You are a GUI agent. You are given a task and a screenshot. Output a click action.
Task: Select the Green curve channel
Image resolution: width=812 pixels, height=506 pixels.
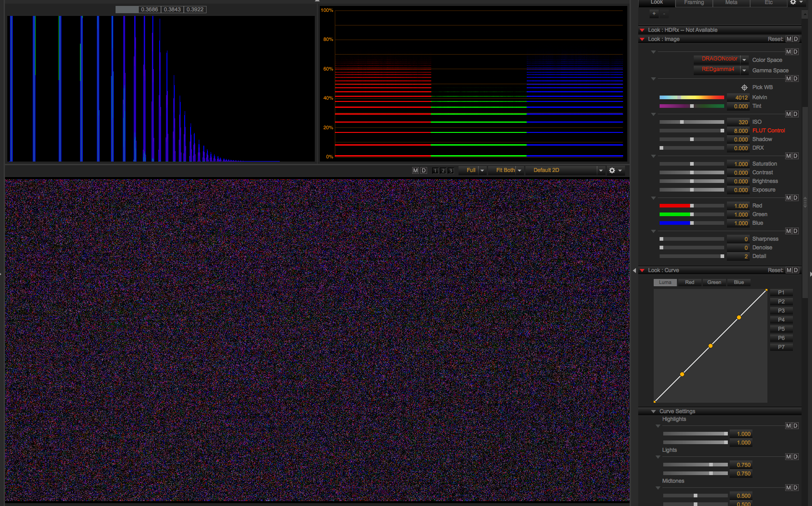pyautogui.click(x=714, y=283)
